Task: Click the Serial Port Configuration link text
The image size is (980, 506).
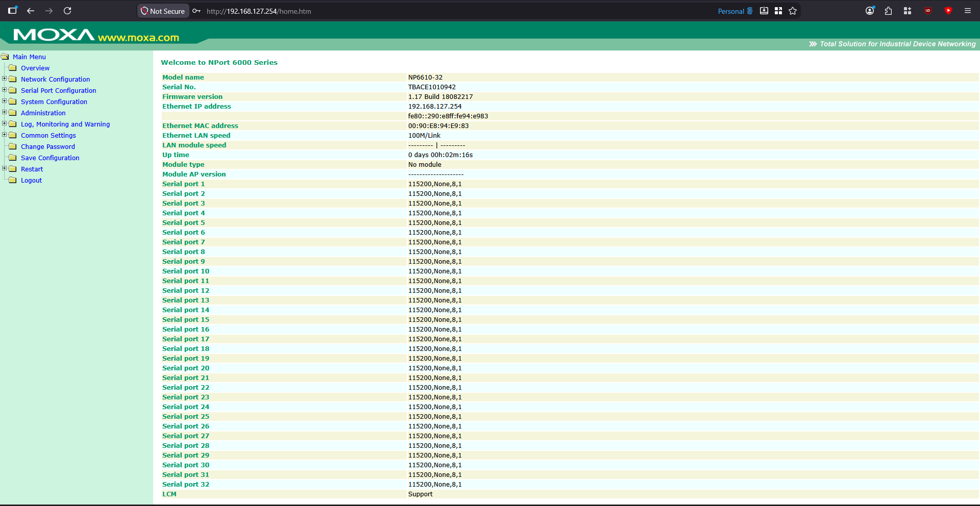Action: (x=59, y=91)
